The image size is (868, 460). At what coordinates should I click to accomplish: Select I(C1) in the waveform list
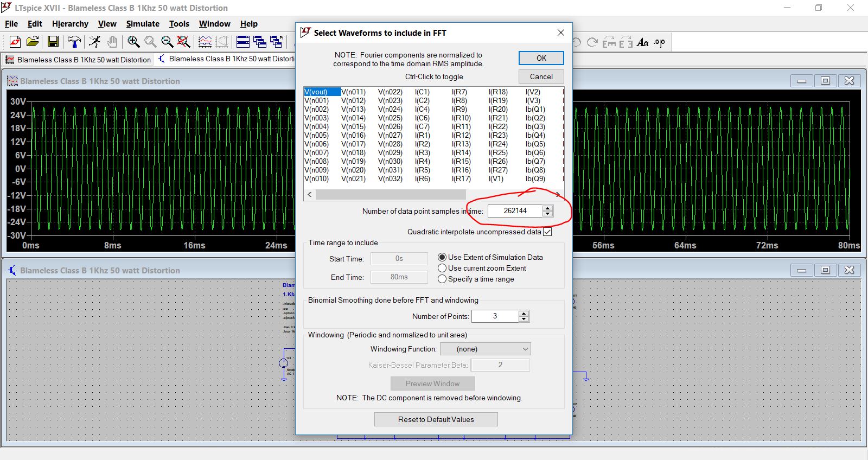(x=422, y=92)
